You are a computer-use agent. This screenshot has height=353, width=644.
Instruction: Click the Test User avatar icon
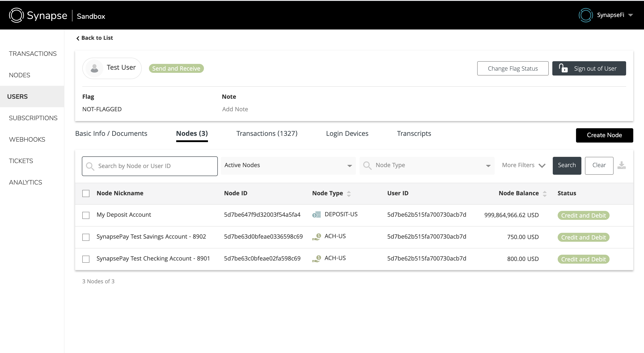tap(94, 68)
